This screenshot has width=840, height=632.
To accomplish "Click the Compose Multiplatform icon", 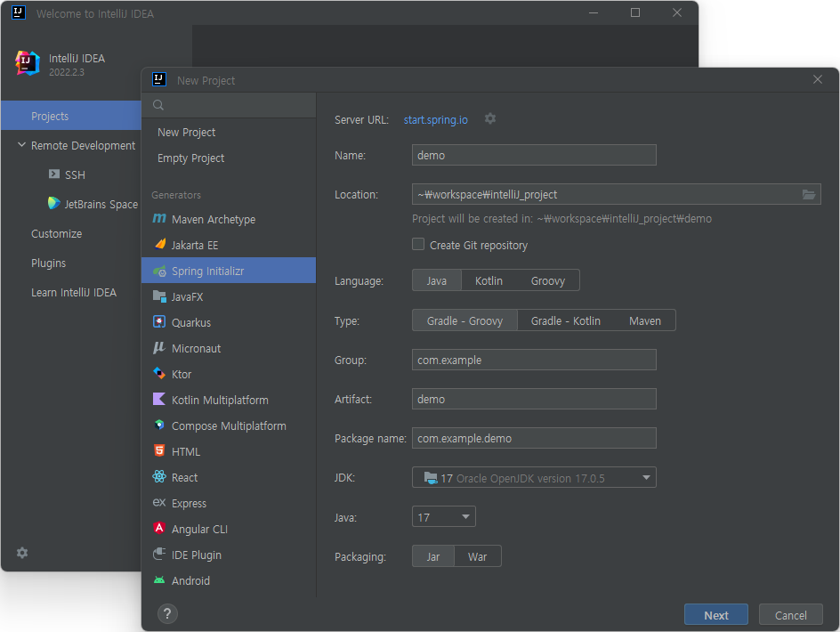I will [159, 425].
